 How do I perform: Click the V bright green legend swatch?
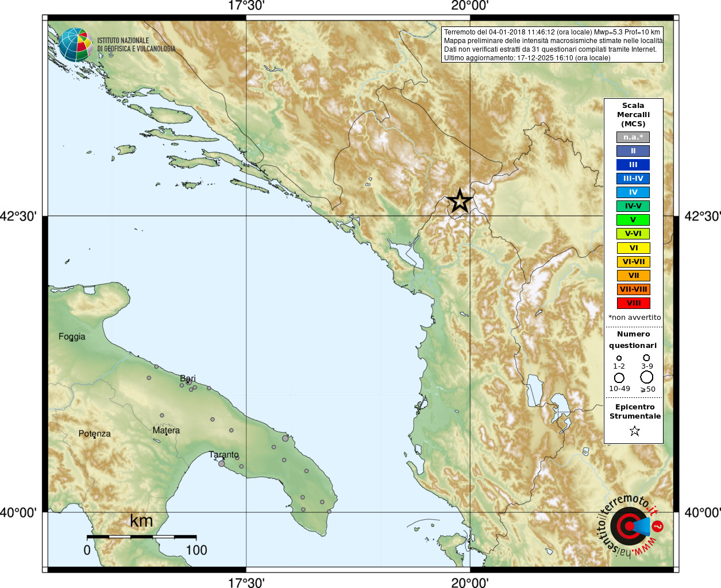click(x=633, y=220)
